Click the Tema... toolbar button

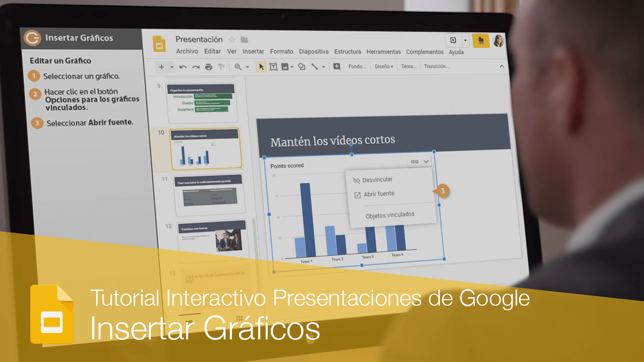[x=409, y=66]
